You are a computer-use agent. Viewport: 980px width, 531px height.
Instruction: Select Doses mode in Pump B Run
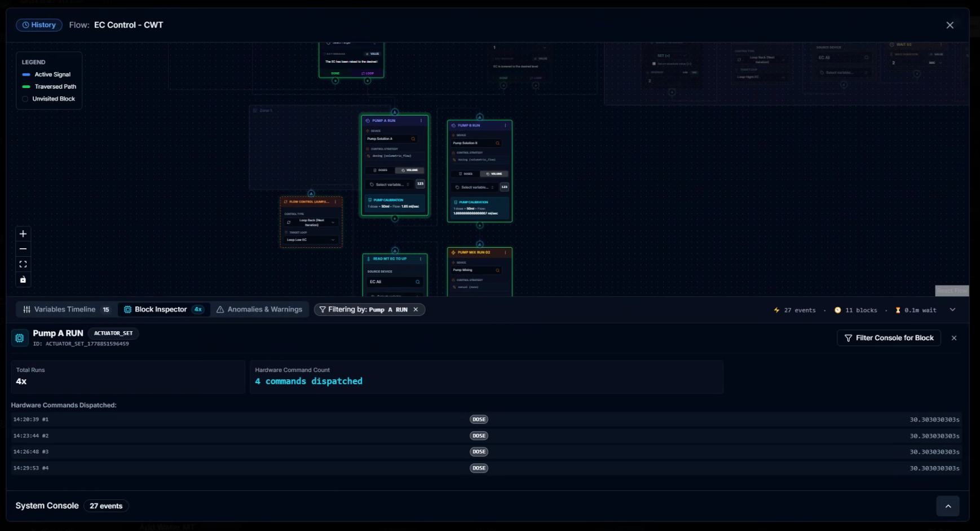[466, 174]
